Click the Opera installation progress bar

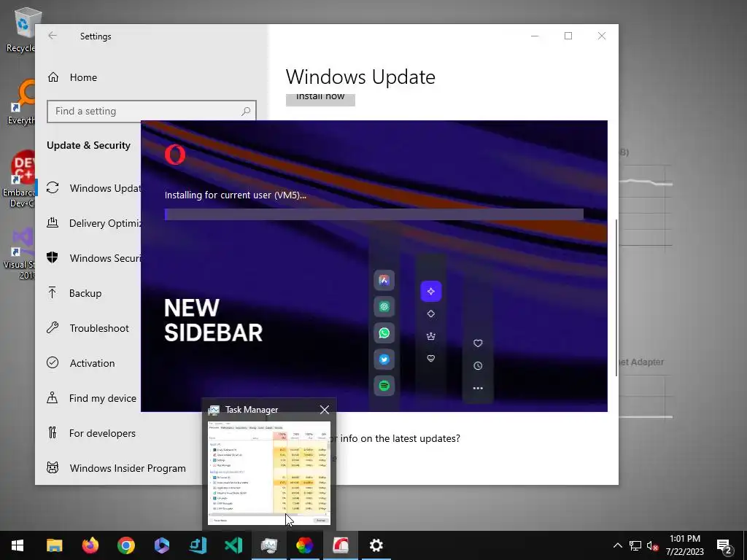[x=374, y=214]
